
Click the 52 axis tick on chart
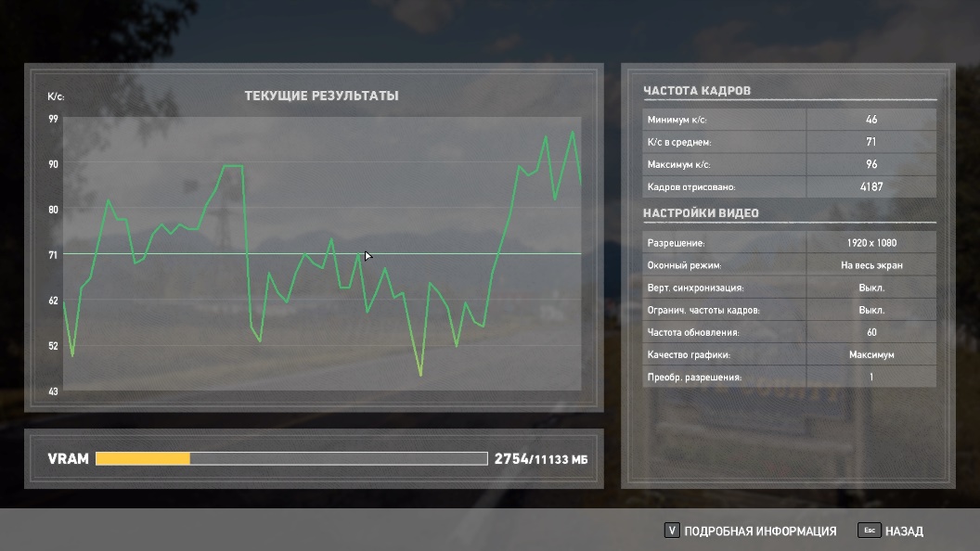[53, 346]
